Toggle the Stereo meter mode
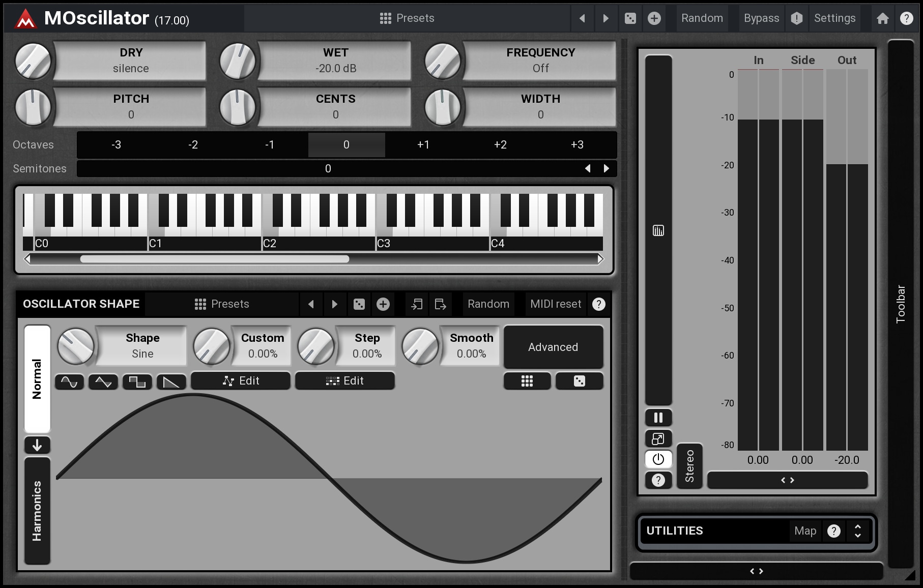 [689, 466]
